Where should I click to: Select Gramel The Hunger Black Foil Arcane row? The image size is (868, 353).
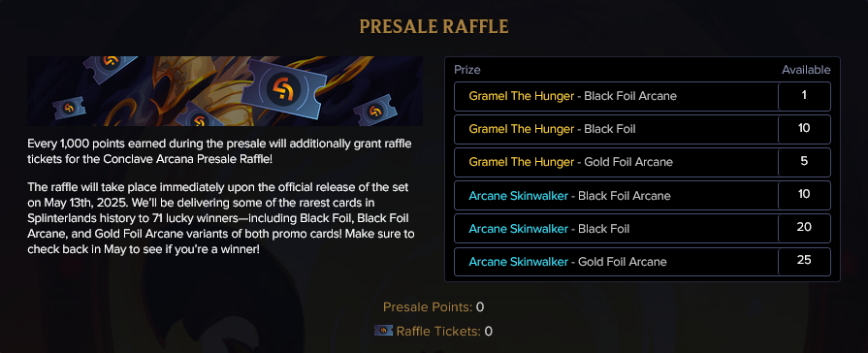pos(642,96)
